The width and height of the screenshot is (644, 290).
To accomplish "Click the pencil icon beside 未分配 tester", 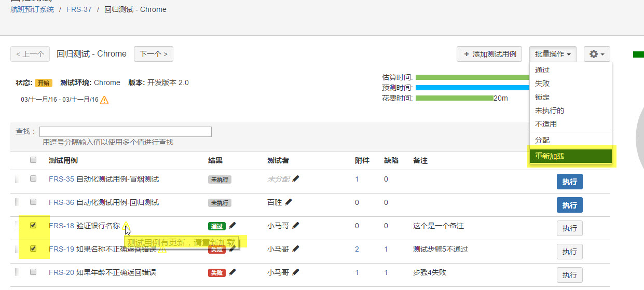I will (296, 179).
